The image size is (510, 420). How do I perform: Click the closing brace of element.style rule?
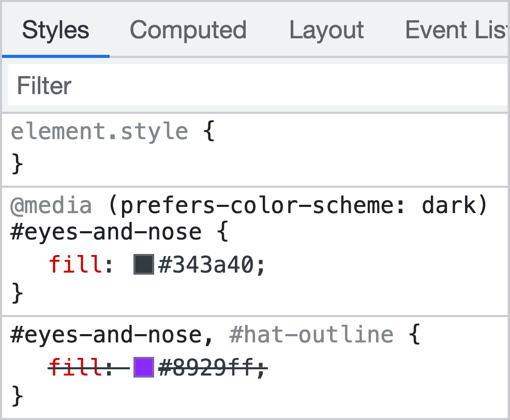click(x=17, y=164)
